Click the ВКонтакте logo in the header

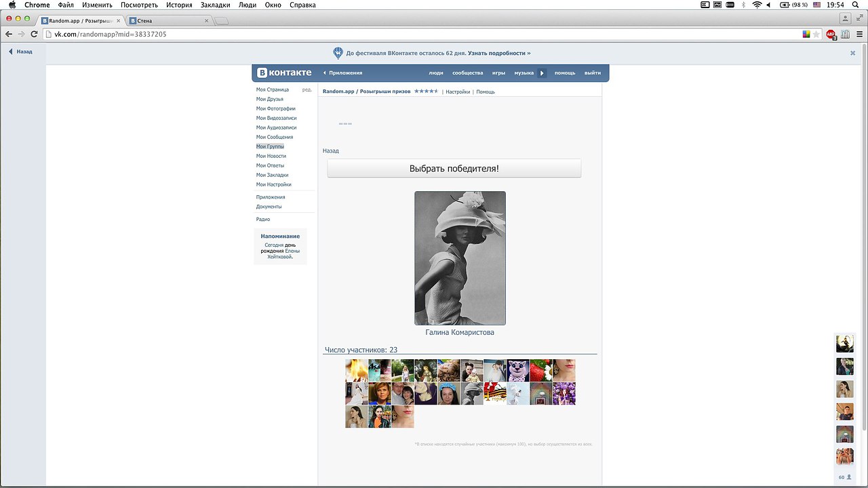pyautogui.click(x=285, y=73)
